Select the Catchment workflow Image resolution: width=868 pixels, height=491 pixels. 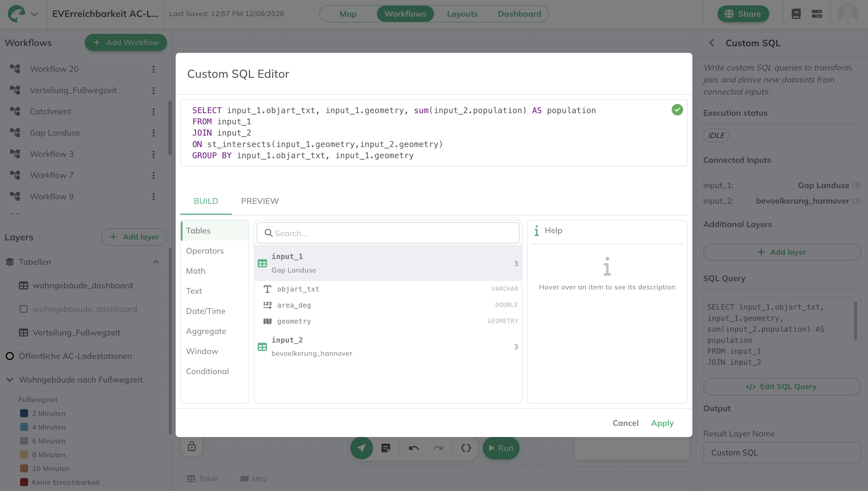(x=50, y=112)
